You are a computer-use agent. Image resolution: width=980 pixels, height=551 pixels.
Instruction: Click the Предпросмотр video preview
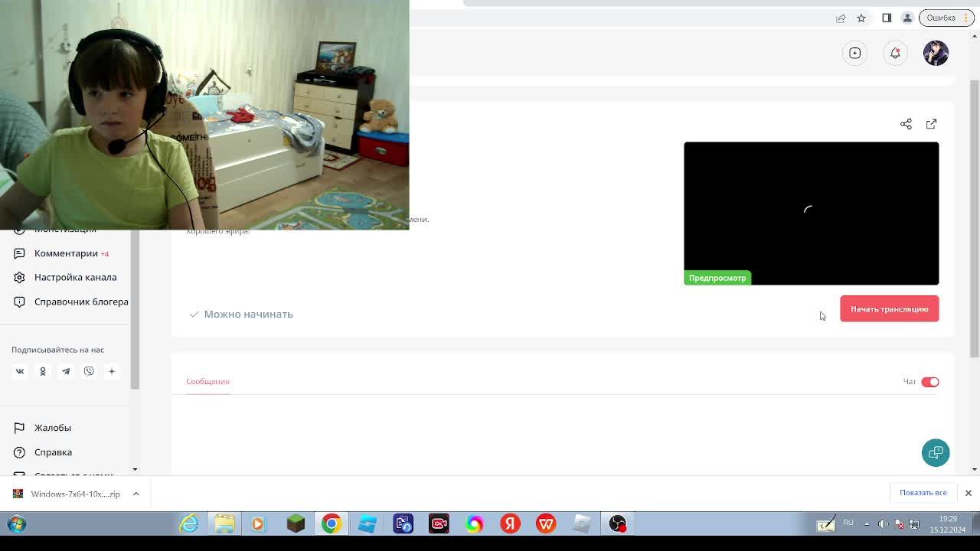click(x=811, y=214)
